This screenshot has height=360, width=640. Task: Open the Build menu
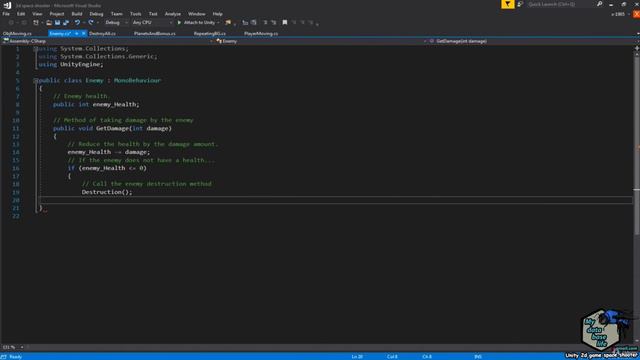click(x=77, y=14)
